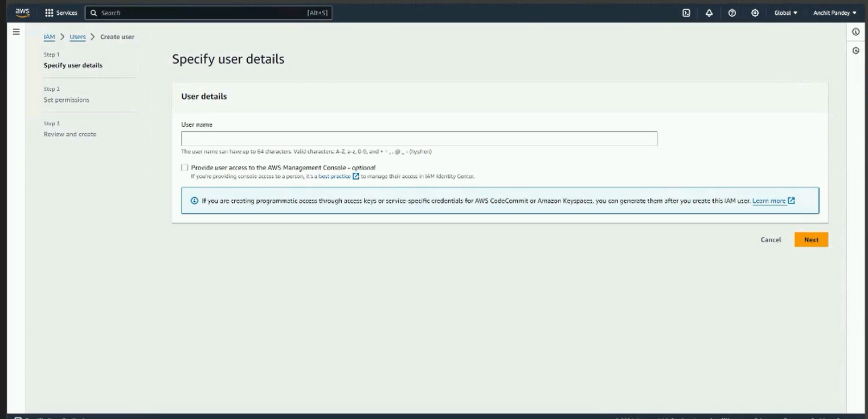Image resolution: width=868 pixels, height=419 pixels.
Task: Click the Cancel button
Action: pos(771,240)
